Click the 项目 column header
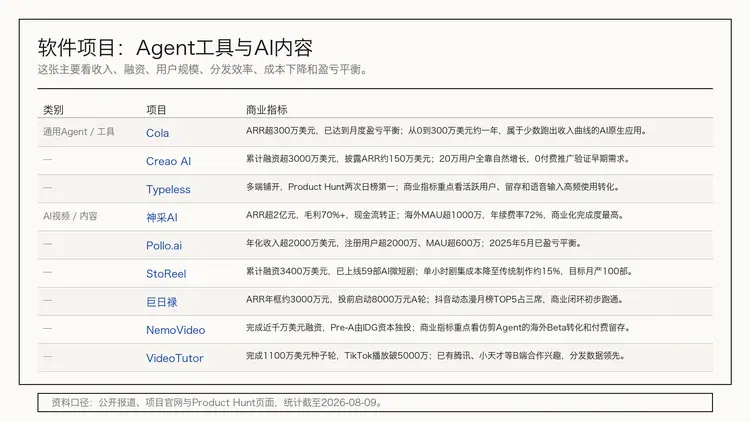Image resolution: width=750 pixels, height=422 pixels. click(x=156, y=110)
